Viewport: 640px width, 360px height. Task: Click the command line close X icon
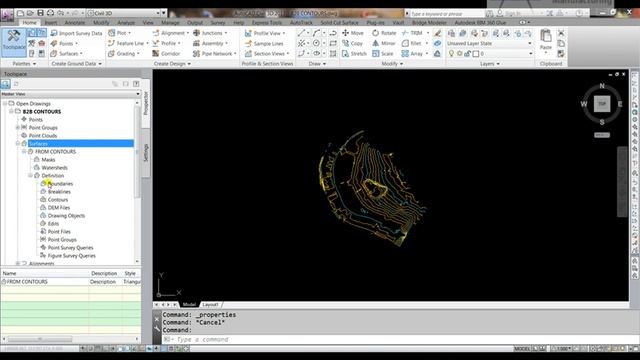tap(157, 319)
